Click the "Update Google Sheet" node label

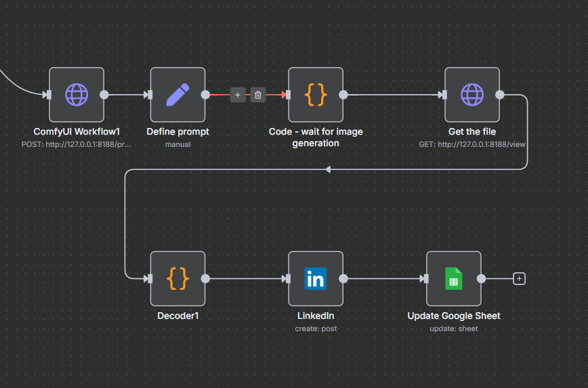pyautogui.click(x=453, y=316)
